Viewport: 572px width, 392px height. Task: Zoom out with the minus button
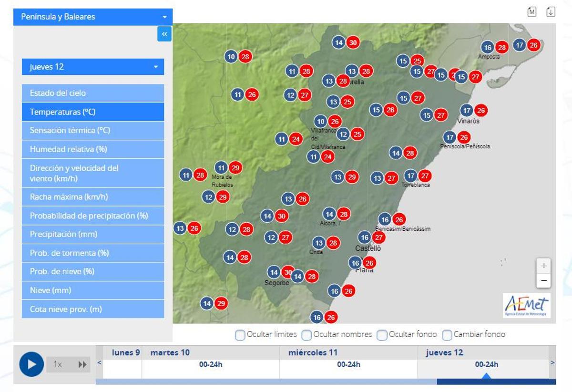tap(543, 281)
